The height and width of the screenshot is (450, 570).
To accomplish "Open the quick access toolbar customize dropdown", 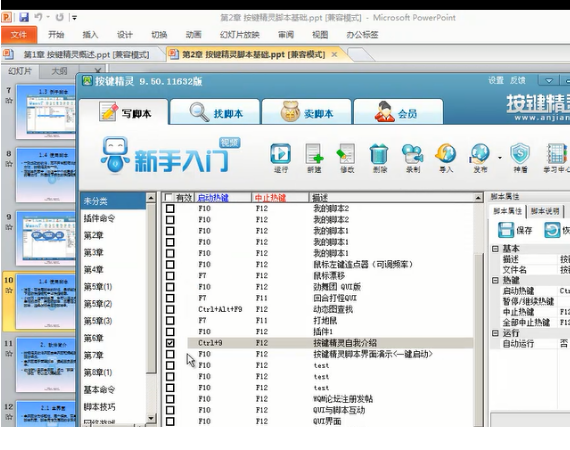I will 74,17.
